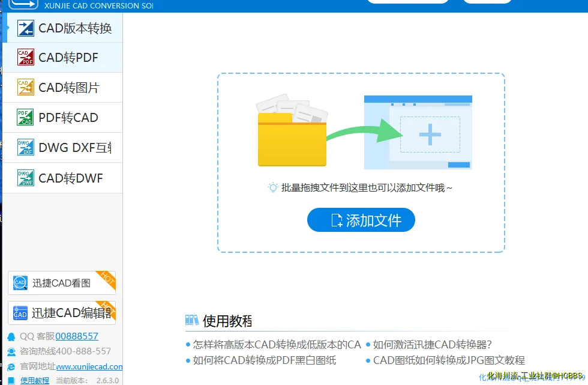The image size is (588, 385).
Task: Click the hotline headset icon
Action: [11, 351]
